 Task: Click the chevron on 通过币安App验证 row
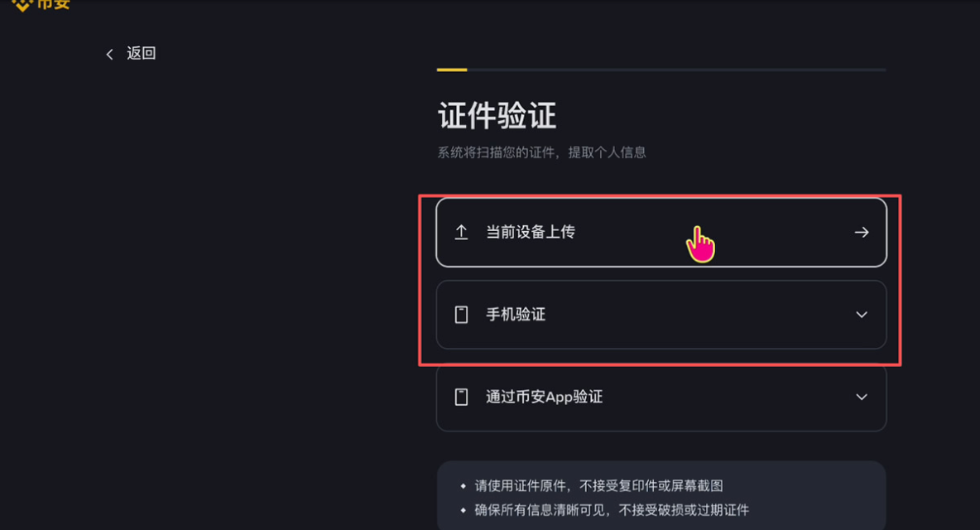[861, 397]
